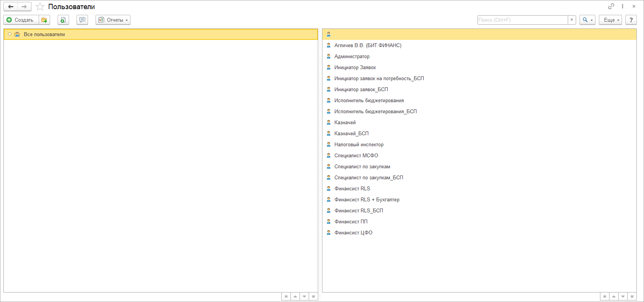Select the Администратор user

pos(479,56)
